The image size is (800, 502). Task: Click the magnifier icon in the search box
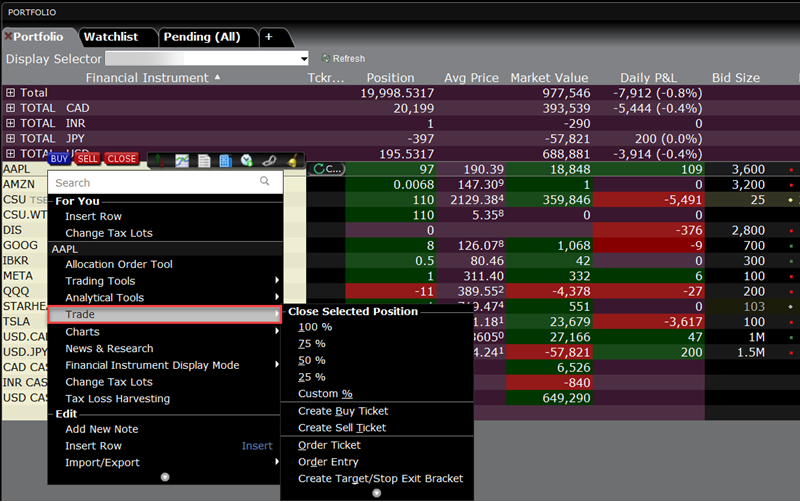[x=264, y=181]
